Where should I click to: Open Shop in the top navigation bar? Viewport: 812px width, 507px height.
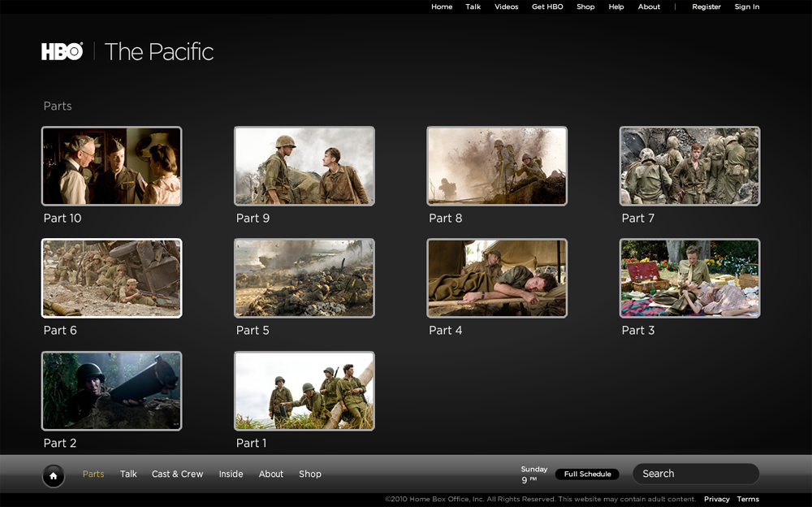pyautogui.click(x=585, y=6)
